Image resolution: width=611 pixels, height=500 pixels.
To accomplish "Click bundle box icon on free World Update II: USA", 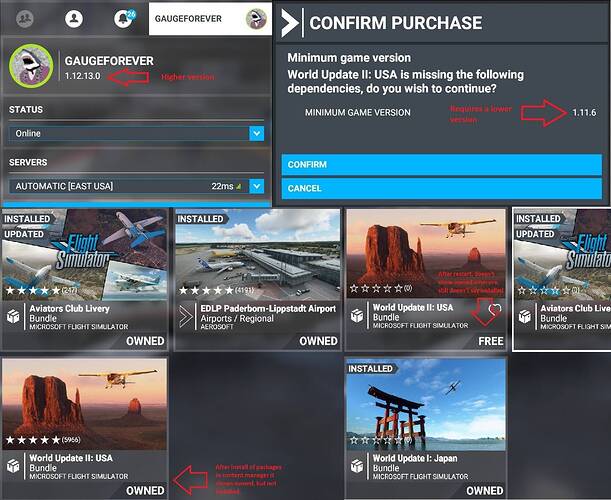I will tap(357, 315).
